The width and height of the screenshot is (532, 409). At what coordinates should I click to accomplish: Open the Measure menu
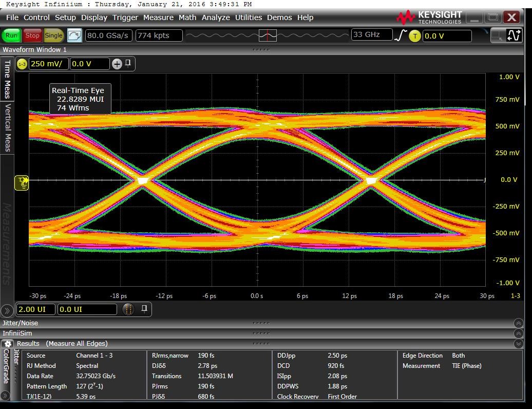pyautogui.click(x=158, y=17)
